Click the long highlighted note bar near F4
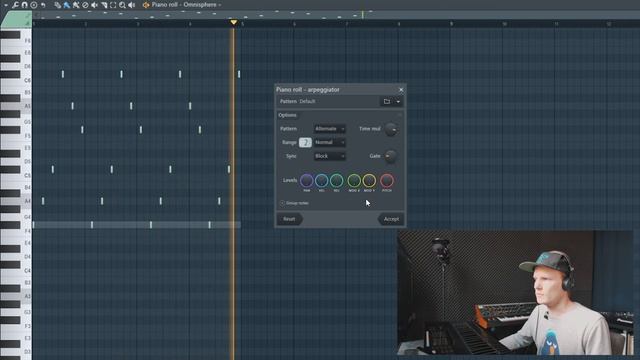 click(137, 225)
